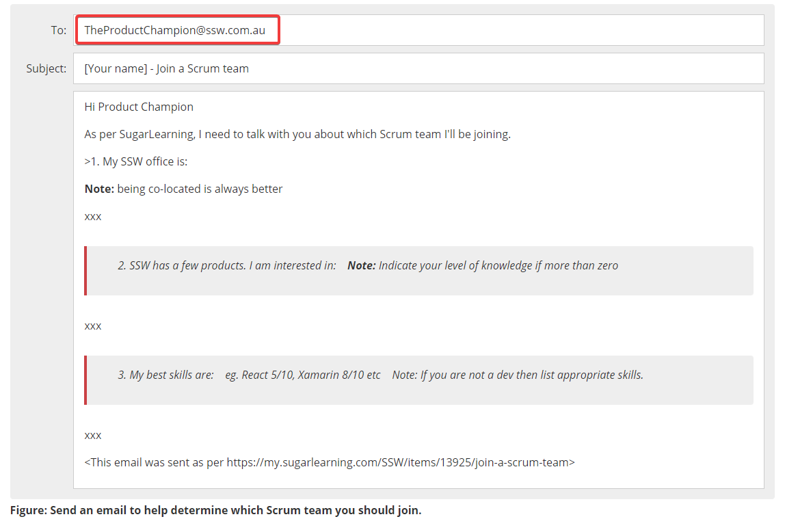Click the "Hi Product Champion" greeting line
Screen dimensions: 785x532
pos(139,107)
